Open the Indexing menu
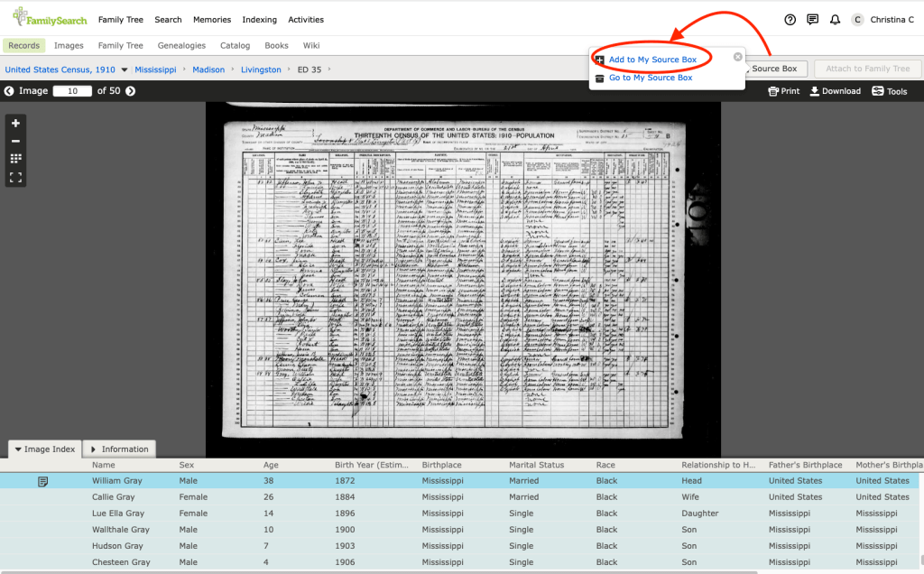924x574 pixels. tap(259, 19)
